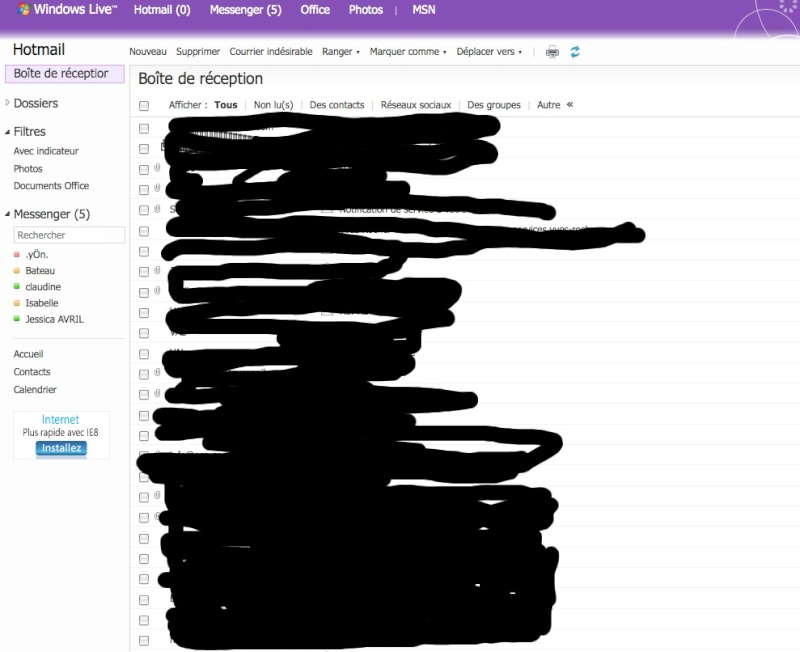The width and height of the screenshot is (800, 652).
Task: Filter by Réseaux sociaux
Action: click(x=416, y=105)
